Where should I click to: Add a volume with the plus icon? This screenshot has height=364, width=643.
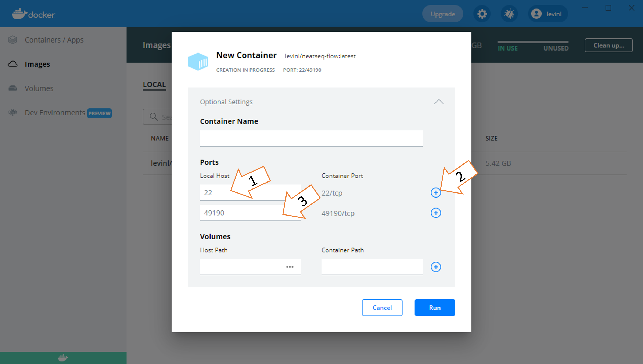435,267
